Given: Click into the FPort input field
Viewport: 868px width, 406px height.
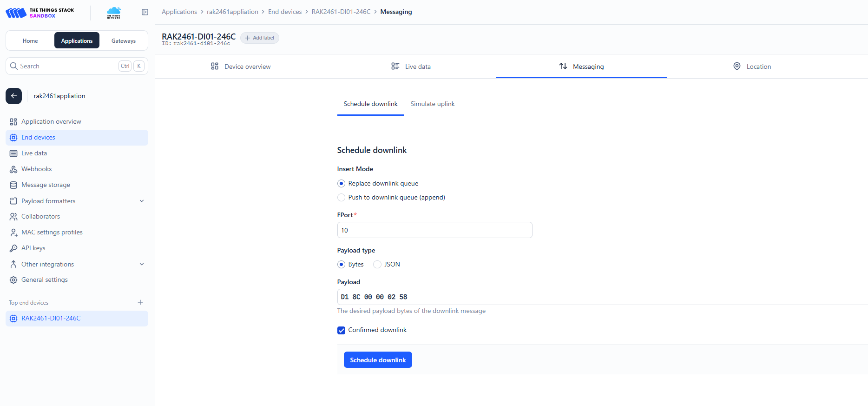Looking at the screenshot, I should [434, 230].
